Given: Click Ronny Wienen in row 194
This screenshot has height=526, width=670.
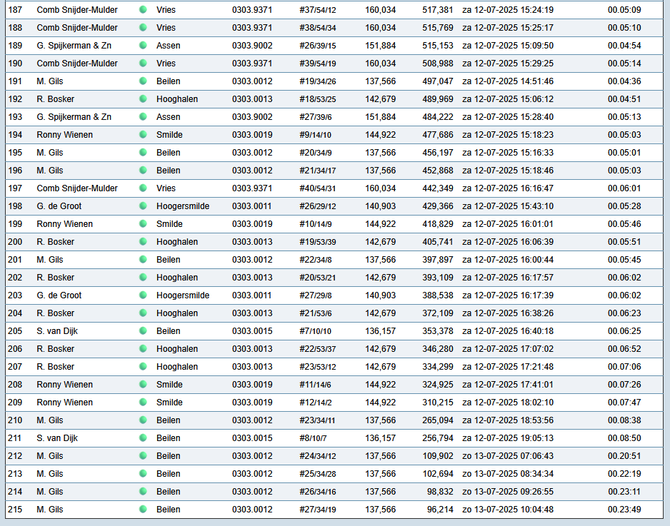Looking at the screenshot, I should pos(65,135).
